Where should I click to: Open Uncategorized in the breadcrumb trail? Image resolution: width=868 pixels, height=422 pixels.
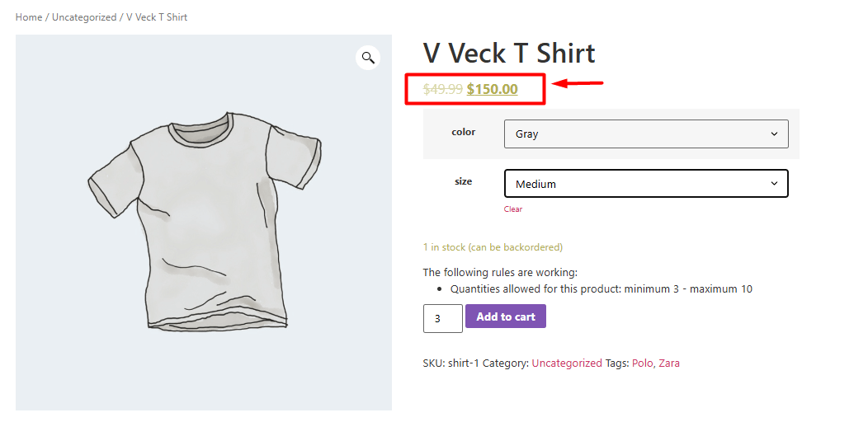click(x=84, y=17)
